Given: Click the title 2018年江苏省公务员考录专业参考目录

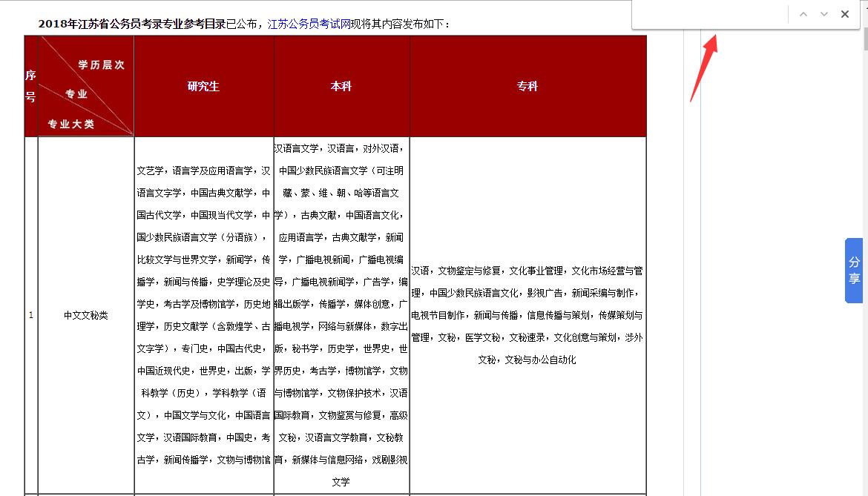Looking at the screenshot, I should [132, 24].
